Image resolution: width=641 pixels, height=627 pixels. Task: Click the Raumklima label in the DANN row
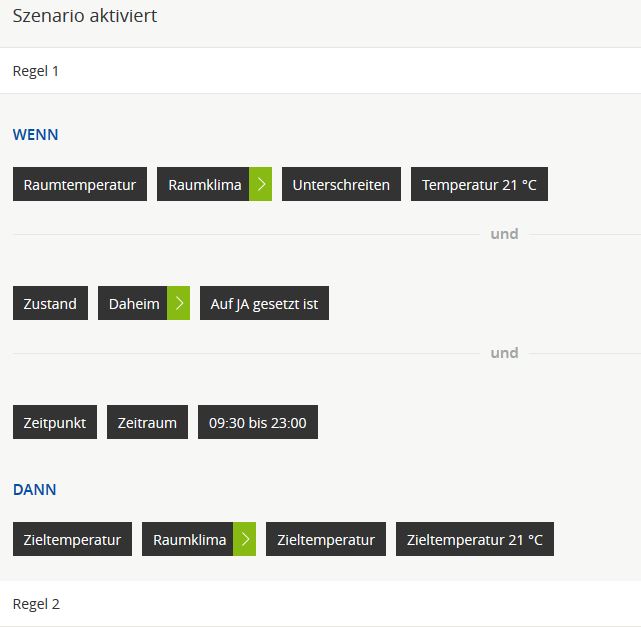pos(189,539)
